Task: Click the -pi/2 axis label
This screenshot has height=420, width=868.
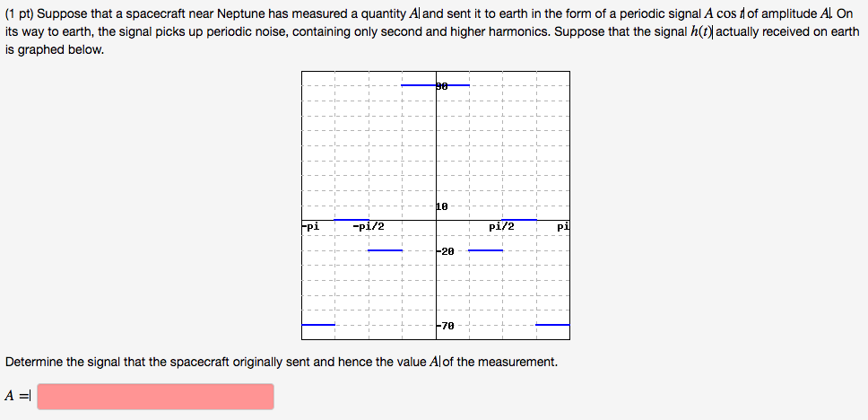Action: tap(369, 226)
